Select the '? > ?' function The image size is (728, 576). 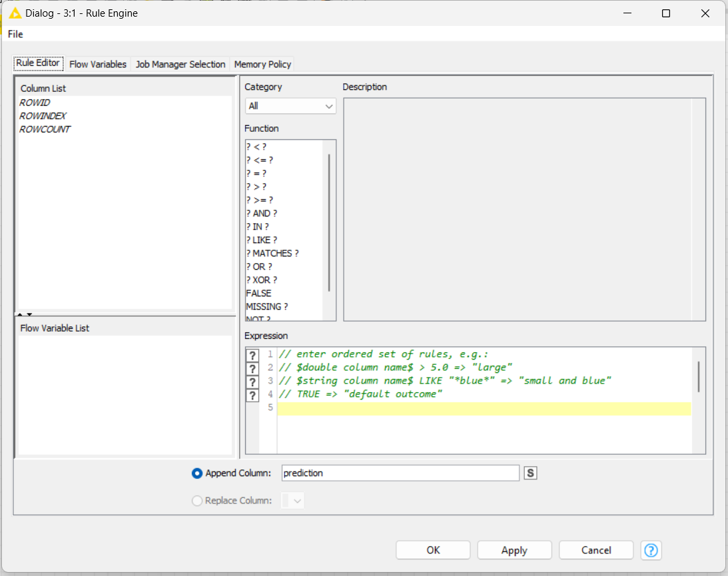pos(256,187)
